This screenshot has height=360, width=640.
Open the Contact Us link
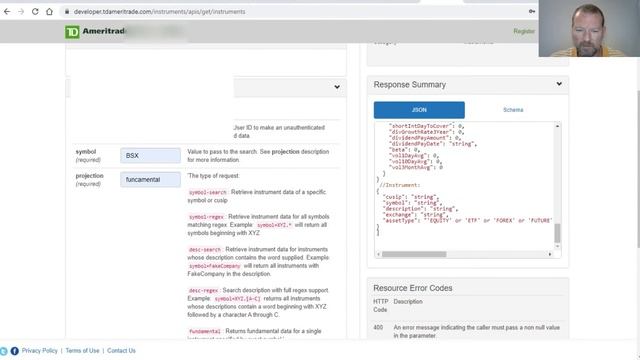pyautogui.click(x=121, y=351)
